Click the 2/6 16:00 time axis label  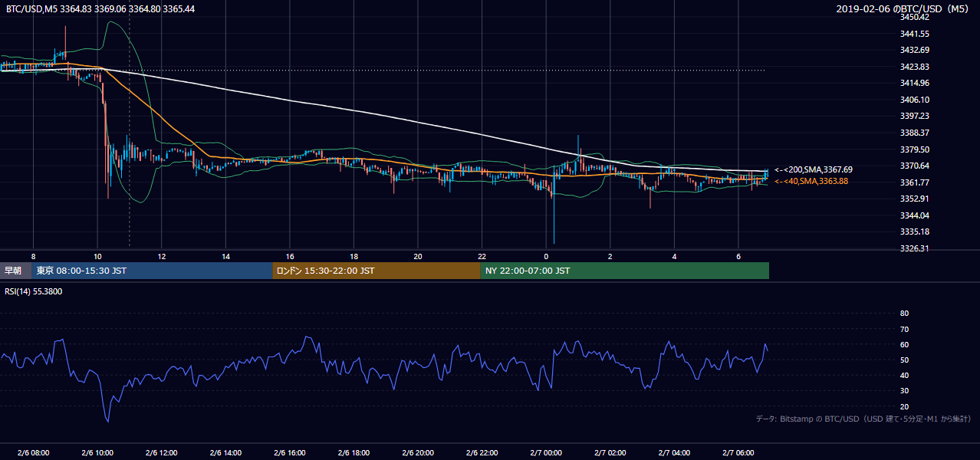point(290,453)
